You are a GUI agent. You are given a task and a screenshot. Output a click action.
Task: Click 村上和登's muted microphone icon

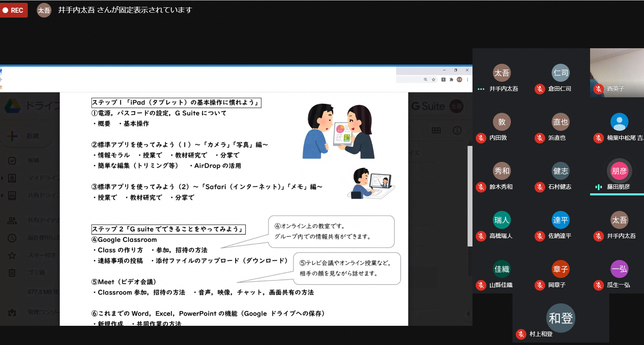[521, 334]
